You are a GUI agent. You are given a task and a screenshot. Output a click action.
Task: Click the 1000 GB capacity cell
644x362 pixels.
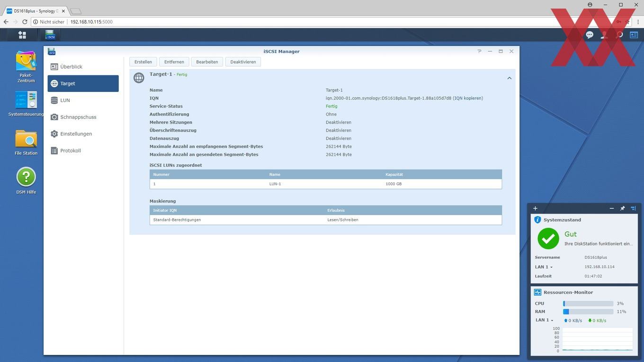coord(394,184)
